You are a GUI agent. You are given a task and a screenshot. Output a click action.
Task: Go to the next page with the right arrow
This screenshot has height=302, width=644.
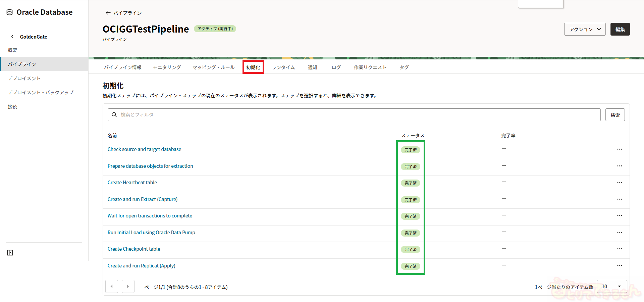(128, 287)
